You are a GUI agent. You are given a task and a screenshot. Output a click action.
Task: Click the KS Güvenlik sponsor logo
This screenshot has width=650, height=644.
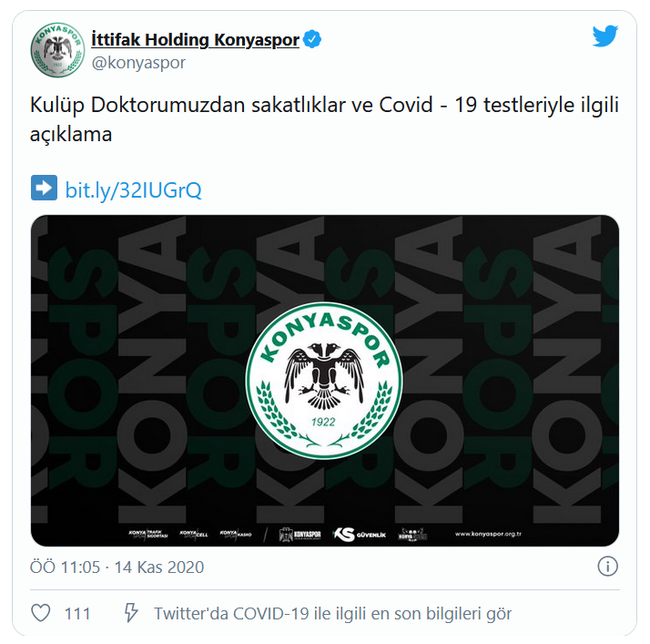(360, 534)
